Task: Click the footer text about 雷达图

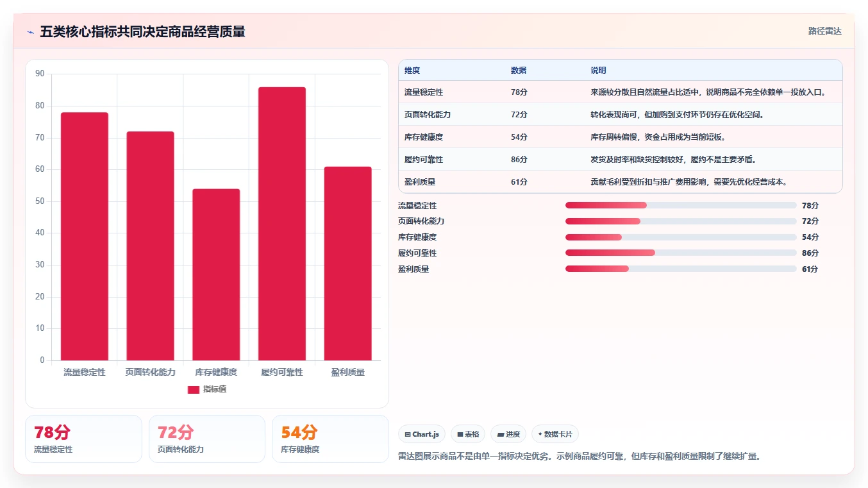Action: [579, 457]
